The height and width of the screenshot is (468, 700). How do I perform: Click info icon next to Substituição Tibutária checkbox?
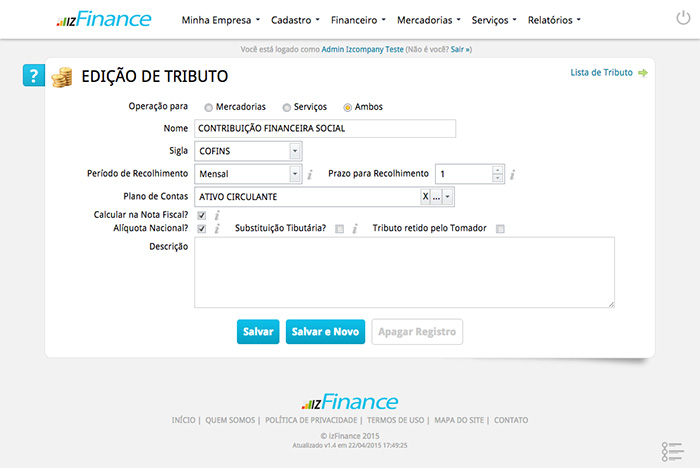354,229
